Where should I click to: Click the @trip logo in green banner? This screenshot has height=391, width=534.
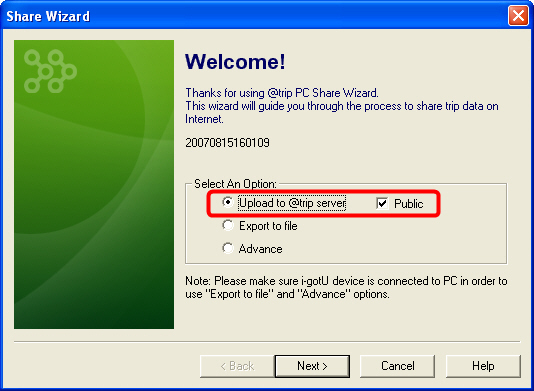[50, 71]
